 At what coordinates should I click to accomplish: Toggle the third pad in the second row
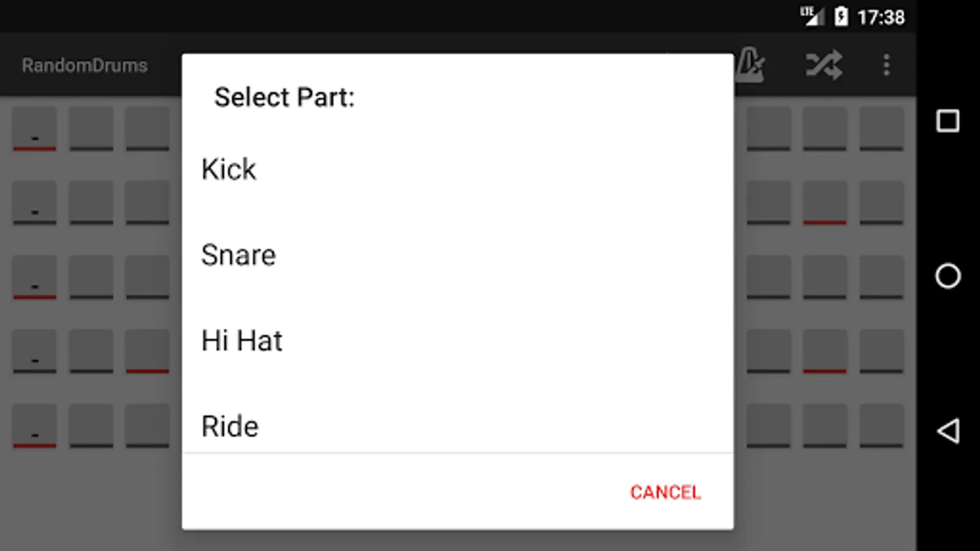pyautogui.click(x=147, y=203)
